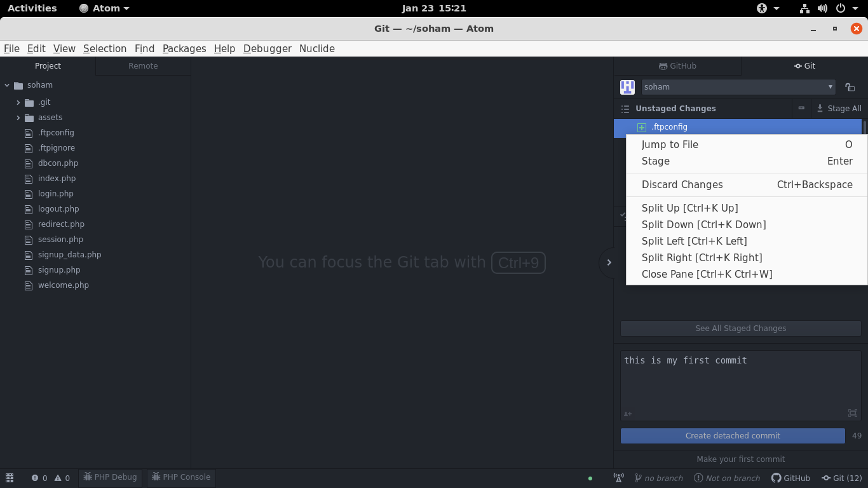Image resolution: width=868 pixels, height=488 pixels.
Task: Collapse the Git dock with the chevron handle
Action: tap(608, 262)
